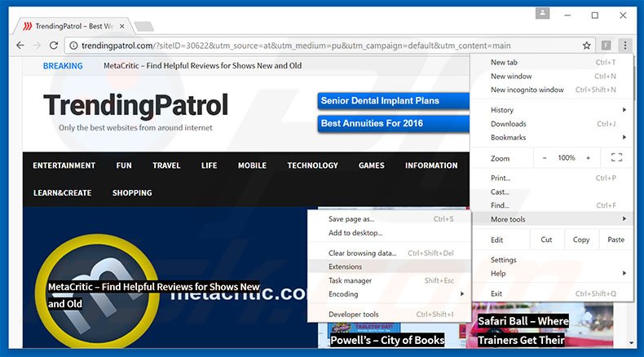Click the page scrollbar down arrow

pyautogui.click(x=630, y=342)
